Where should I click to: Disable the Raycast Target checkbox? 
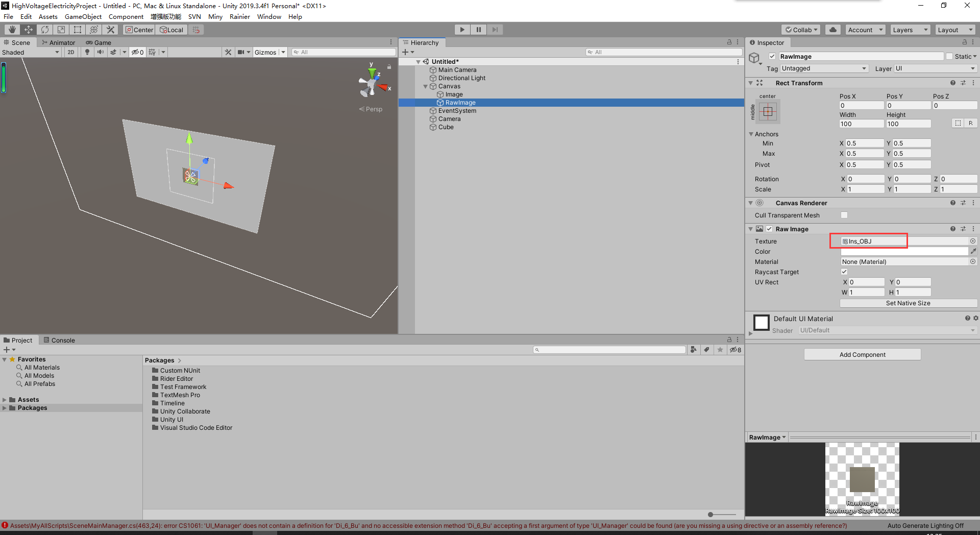pyautogui.click(x=844, y=272)
